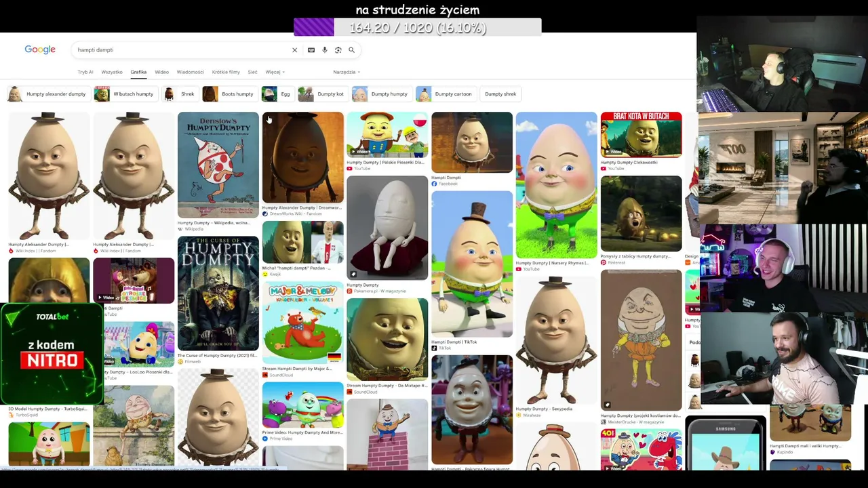Click the TOTALbet 'z kodem NITRO' banner
Viewport: 868px width, 488px height.
click(52, 353)
